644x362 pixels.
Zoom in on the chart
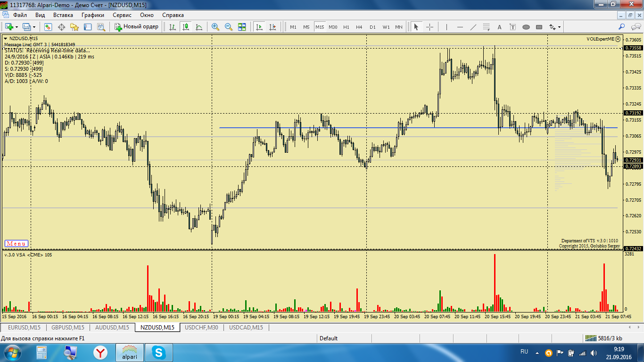(x=215, y=27)
